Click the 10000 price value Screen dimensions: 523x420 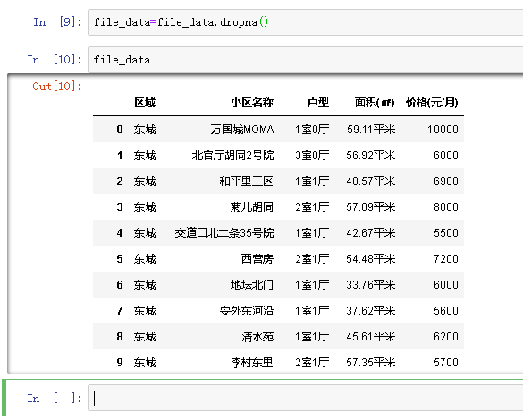point(443,130)
